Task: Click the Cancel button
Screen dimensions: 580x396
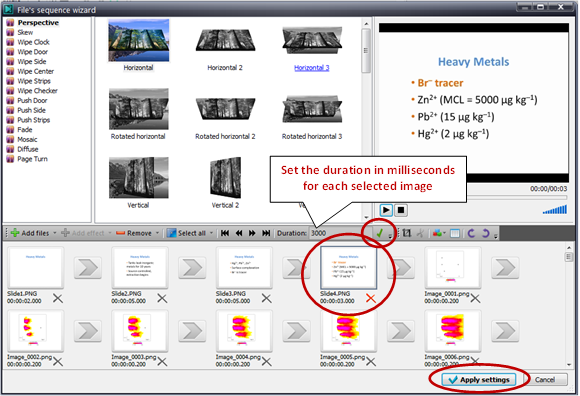Action: 545,380
